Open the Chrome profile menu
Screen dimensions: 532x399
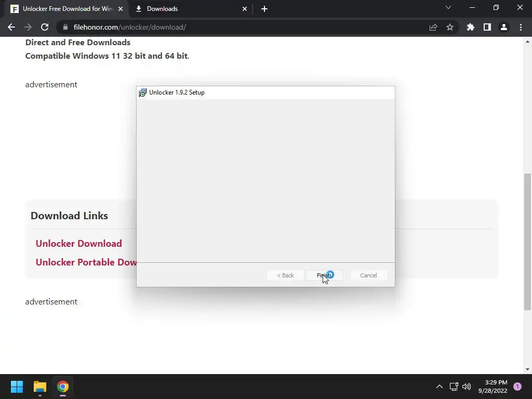tap(504, 27)
